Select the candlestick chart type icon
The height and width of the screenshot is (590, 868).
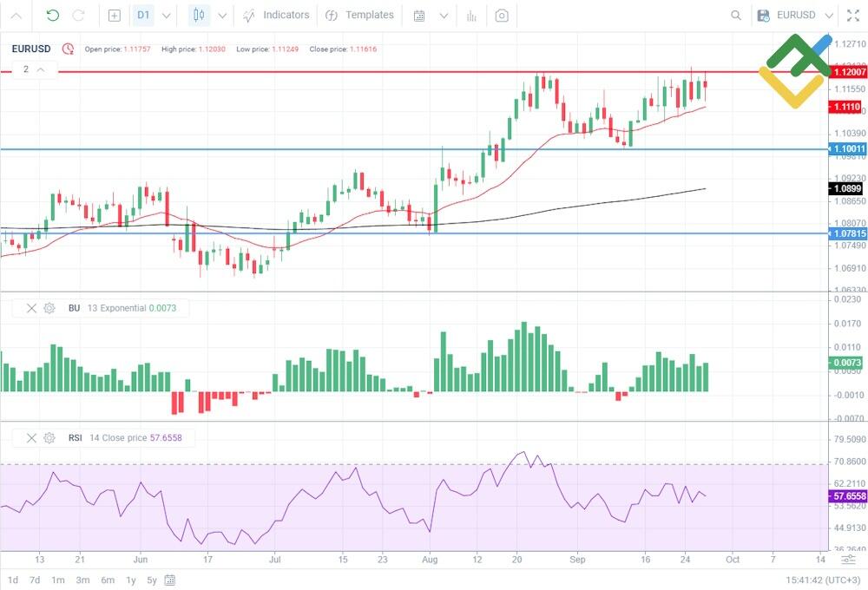[200, 15]
